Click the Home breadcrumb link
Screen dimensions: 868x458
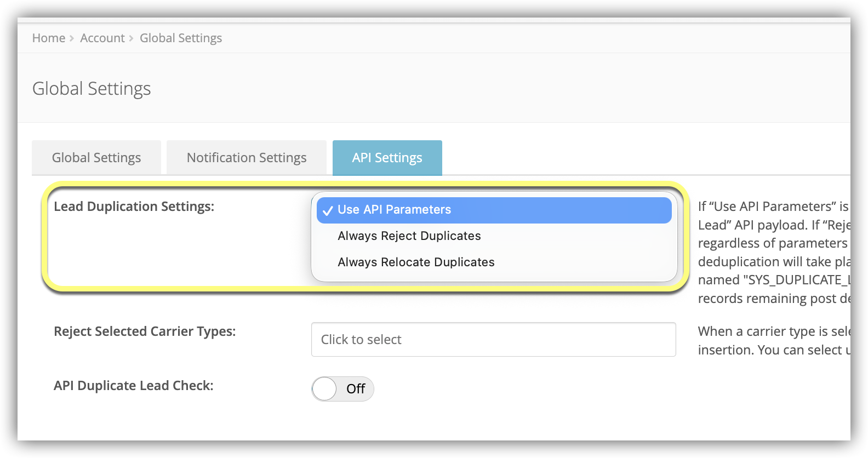[48, 38]
